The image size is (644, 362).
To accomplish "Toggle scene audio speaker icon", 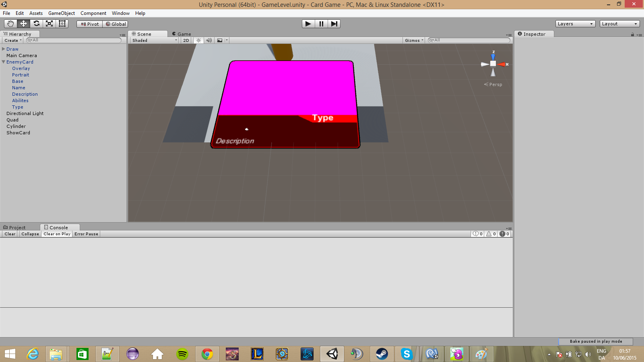I will 209,40.
